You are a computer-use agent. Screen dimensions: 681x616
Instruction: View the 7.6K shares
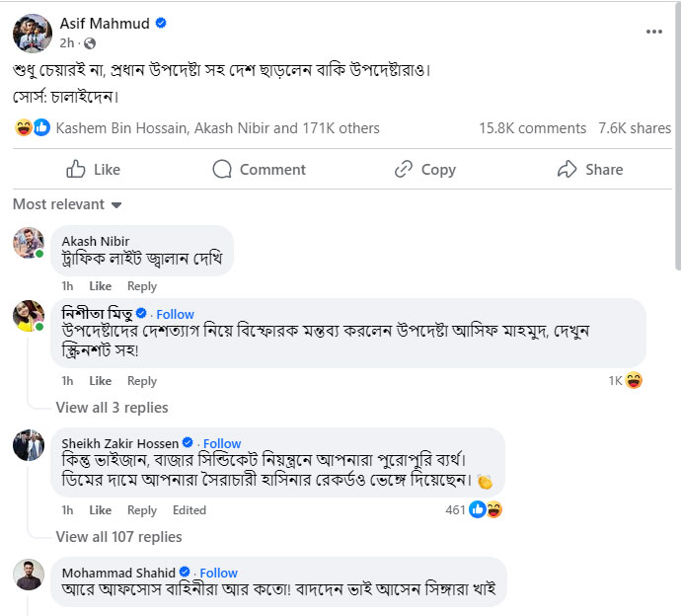tap(635, 128)
